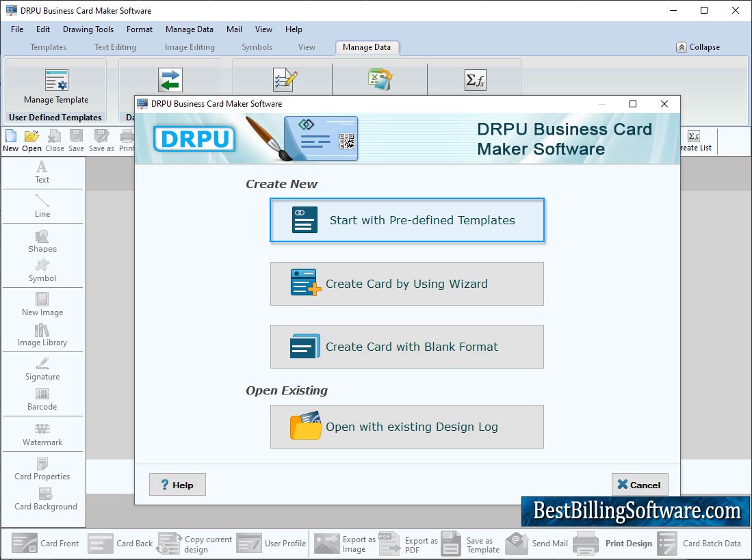Viewport: 752px width, 560px height.
Task: Click Send Mail in bottom bar
Action: pos(536,543)
